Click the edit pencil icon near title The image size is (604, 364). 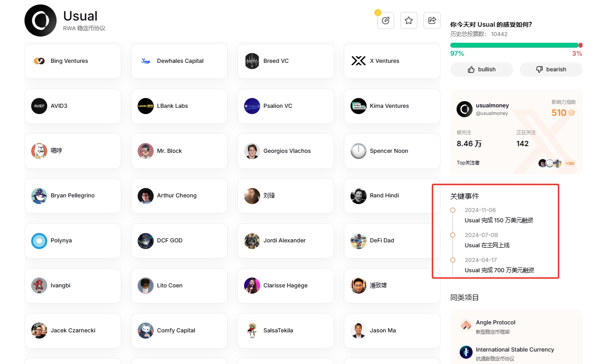point(386,20)
